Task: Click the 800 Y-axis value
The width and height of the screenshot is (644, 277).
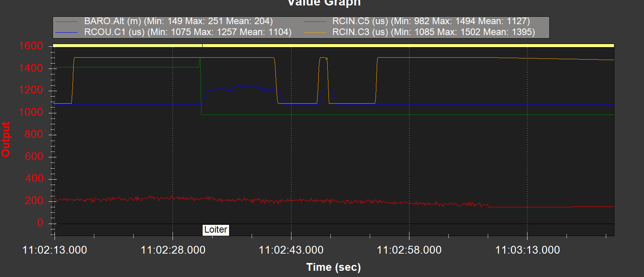Action: [x=34, y=134]
